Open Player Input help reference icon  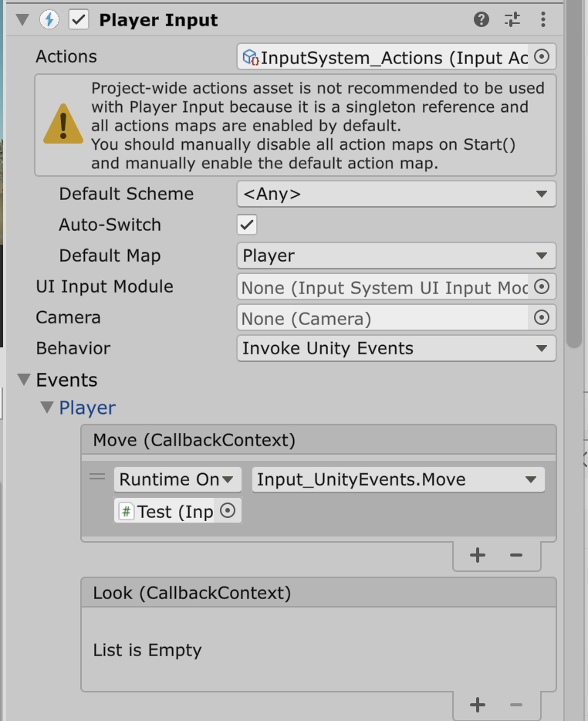[x=482, y=20]
